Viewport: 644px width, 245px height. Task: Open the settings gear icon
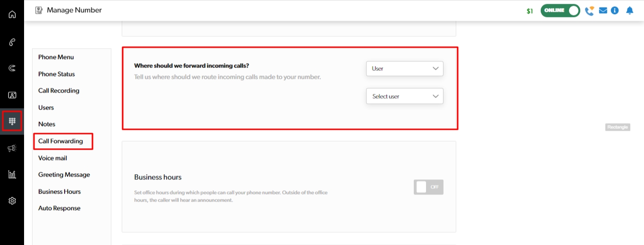click(x=12, y=201)
